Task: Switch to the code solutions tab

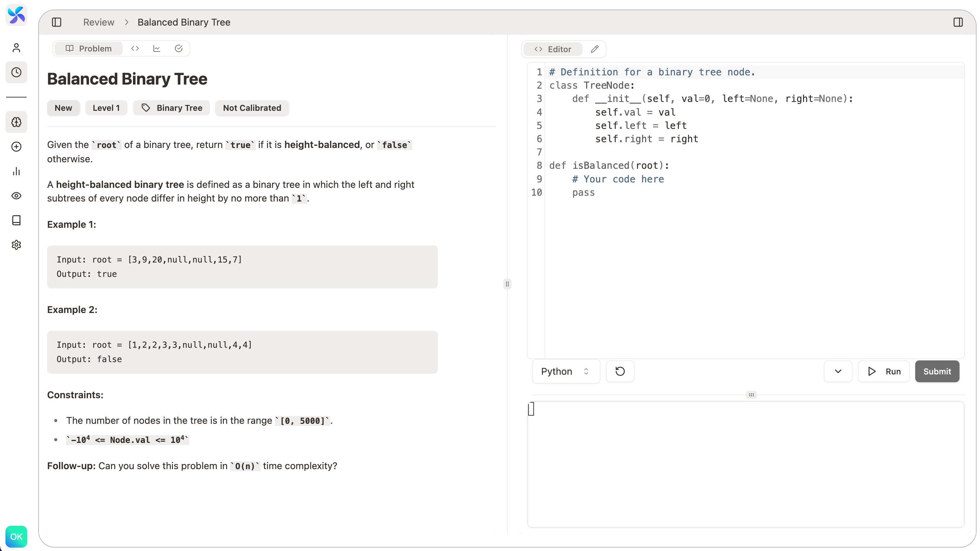Action: pyautogui.click(x=135, y=48)
